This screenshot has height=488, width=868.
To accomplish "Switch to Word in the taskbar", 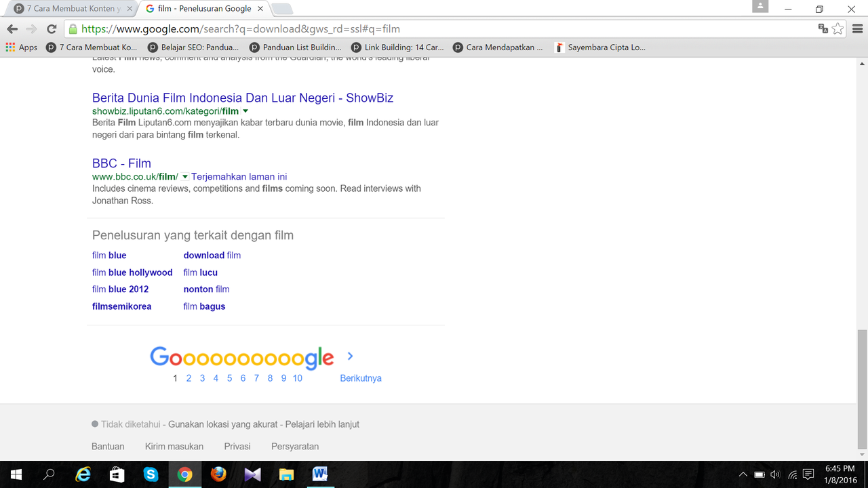I will point(320,474).
